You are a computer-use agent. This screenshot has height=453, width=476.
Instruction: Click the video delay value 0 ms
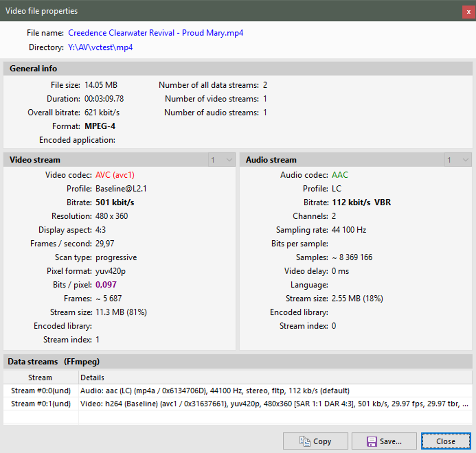(x=340, y=271)
